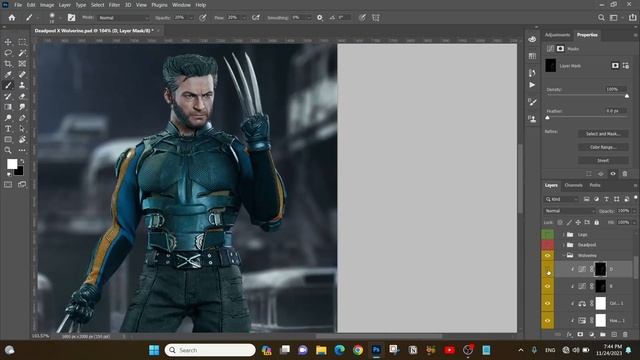Click the Color Range button
This screenshot has height=360, width=640.
[603, 147]
